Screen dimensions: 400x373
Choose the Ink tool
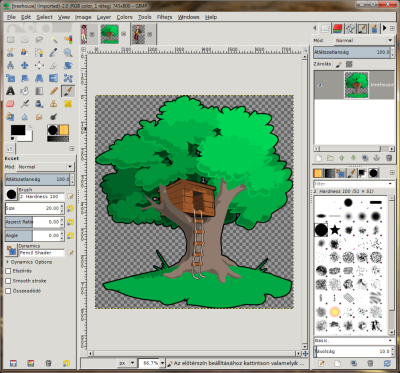click(x=39, y=104)
